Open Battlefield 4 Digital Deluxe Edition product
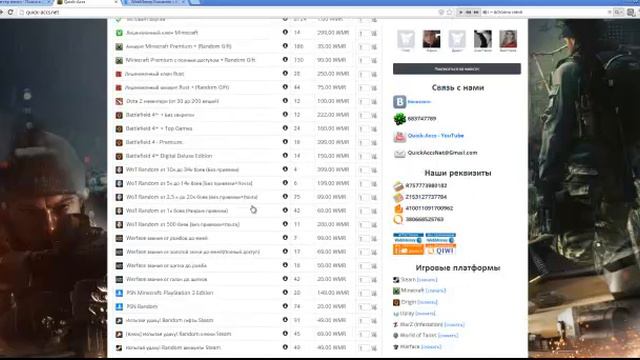640x360 pixels. 169,156
